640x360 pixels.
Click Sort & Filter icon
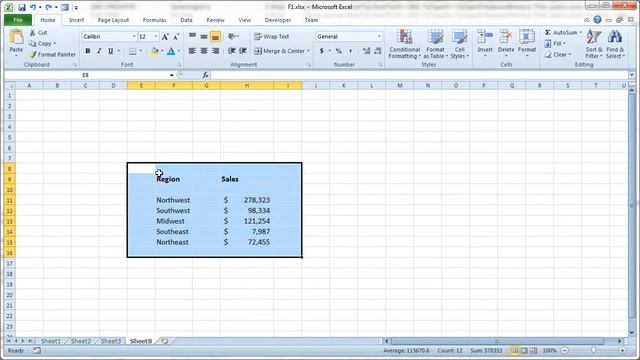[594, 38]
